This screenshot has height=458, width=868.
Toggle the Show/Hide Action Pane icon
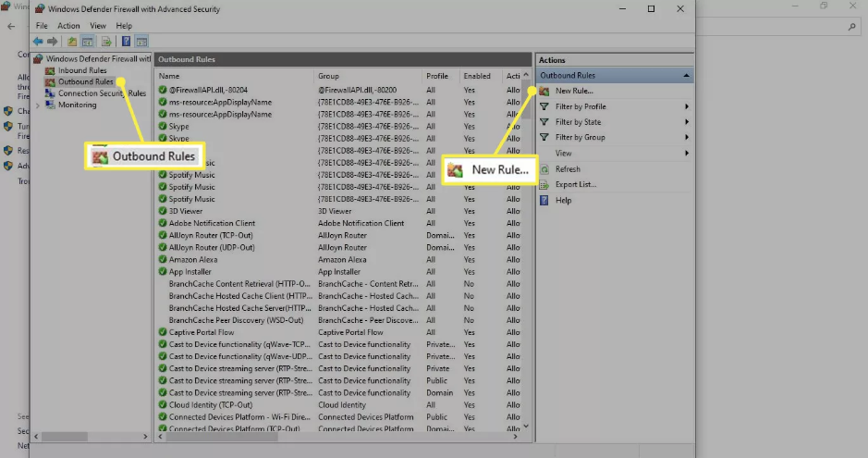[141, 42]
